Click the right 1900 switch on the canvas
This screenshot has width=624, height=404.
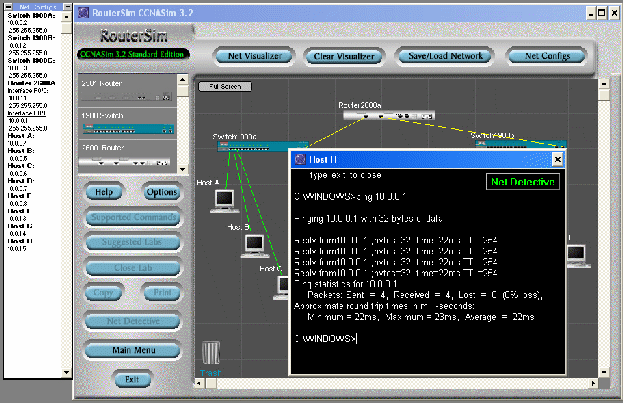521,144
